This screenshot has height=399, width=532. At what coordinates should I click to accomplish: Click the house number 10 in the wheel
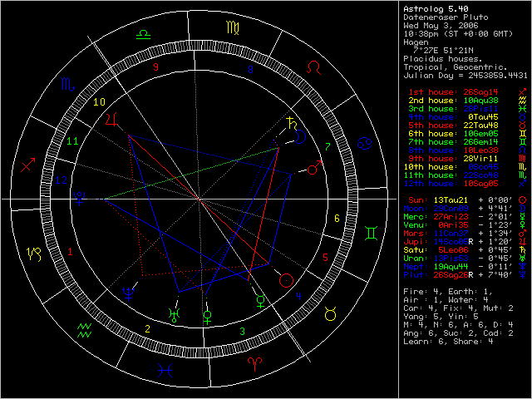point(99,102)
